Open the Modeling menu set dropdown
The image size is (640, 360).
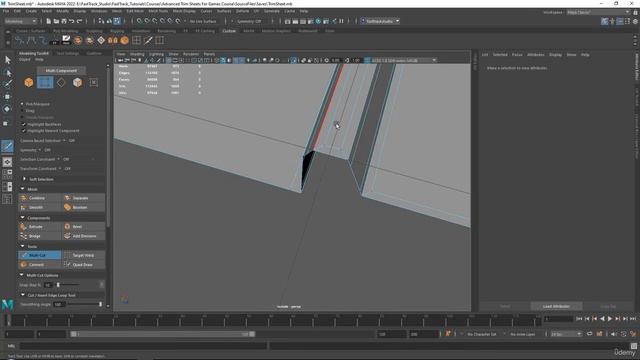pyautogui.click(x=20, y=21)
